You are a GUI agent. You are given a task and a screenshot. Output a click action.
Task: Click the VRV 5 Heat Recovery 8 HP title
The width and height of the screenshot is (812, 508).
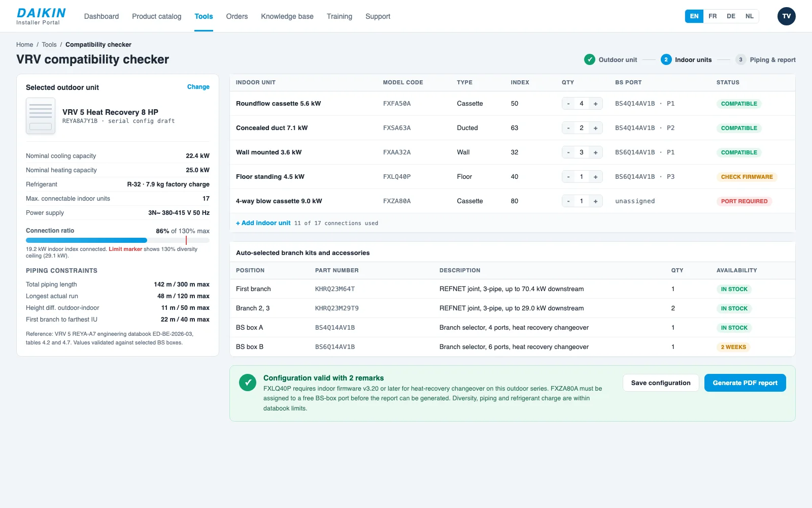pos(110,112)
